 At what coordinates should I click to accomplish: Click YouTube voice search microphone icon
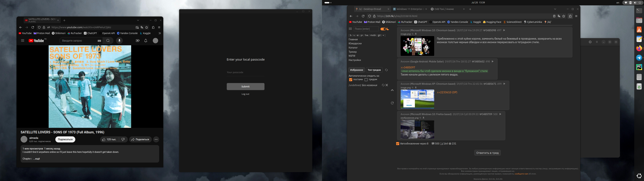point(119,41)
